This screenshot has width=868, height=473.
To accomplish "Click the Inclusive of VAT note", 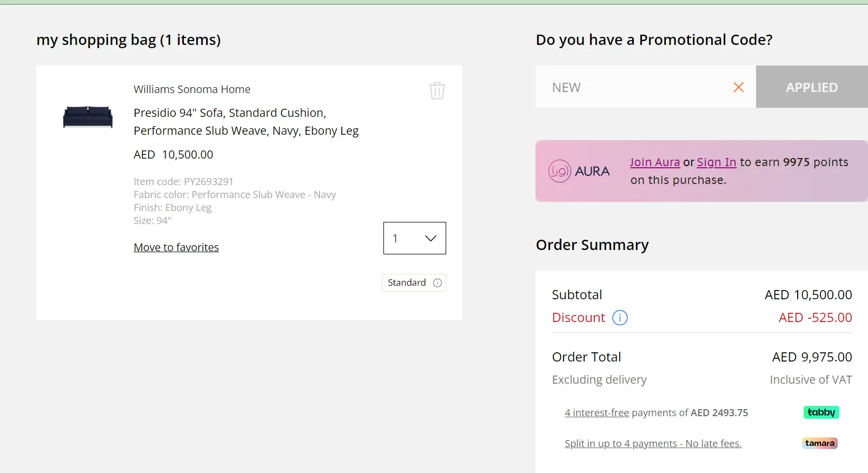I will [811, 380].
